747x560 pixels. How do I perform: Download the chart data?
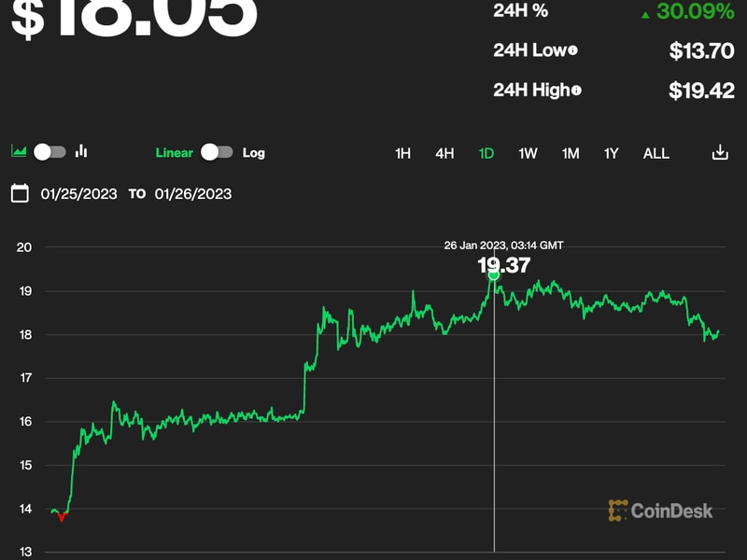719,153
